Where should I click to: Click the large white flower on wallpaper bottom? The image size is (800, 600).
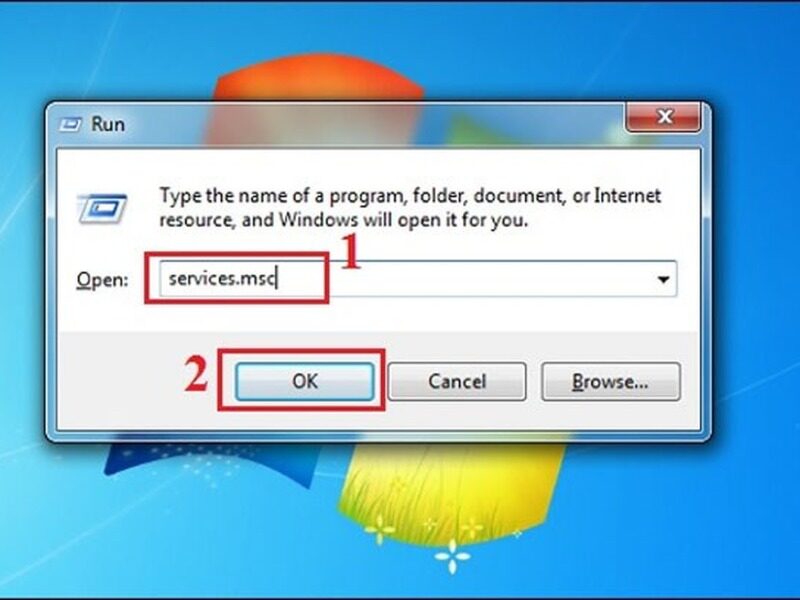click(453, 556)
